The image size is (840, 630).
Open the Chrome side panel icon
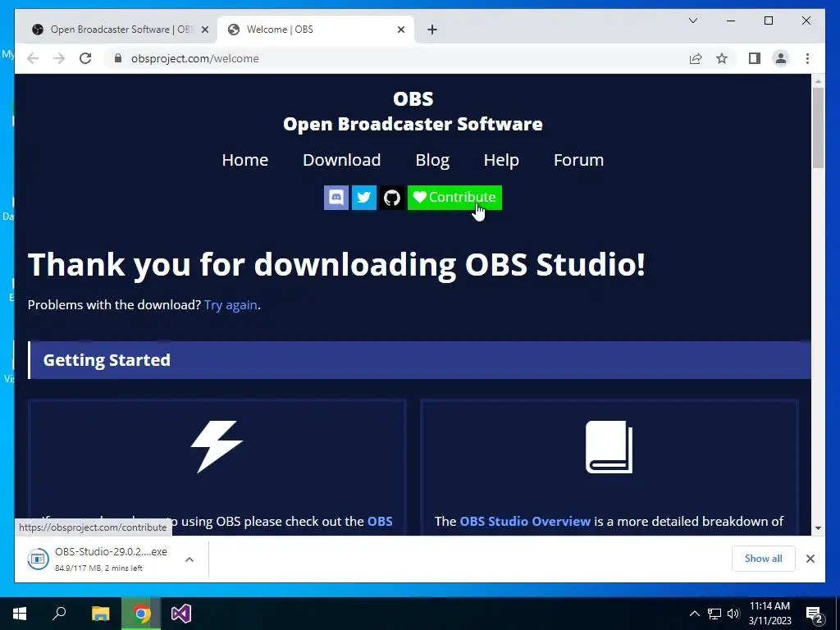755,58
